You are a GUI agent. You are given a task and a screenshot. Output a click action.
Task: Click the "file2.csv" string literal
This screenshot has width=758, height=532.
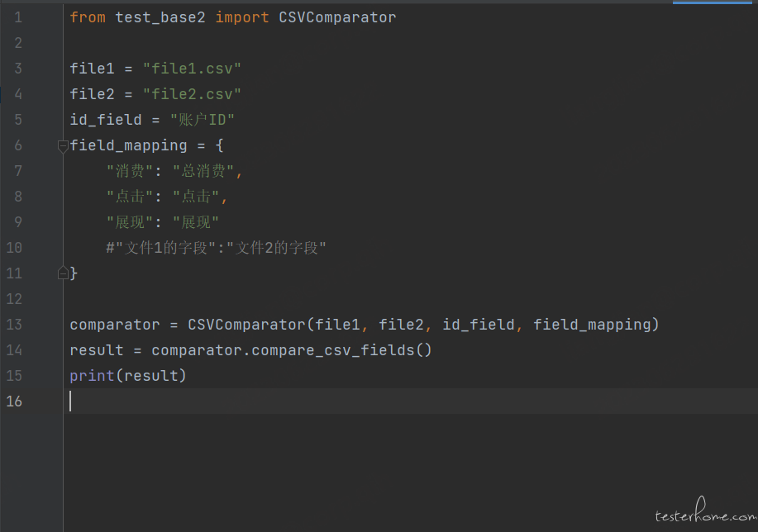[192, 94]
